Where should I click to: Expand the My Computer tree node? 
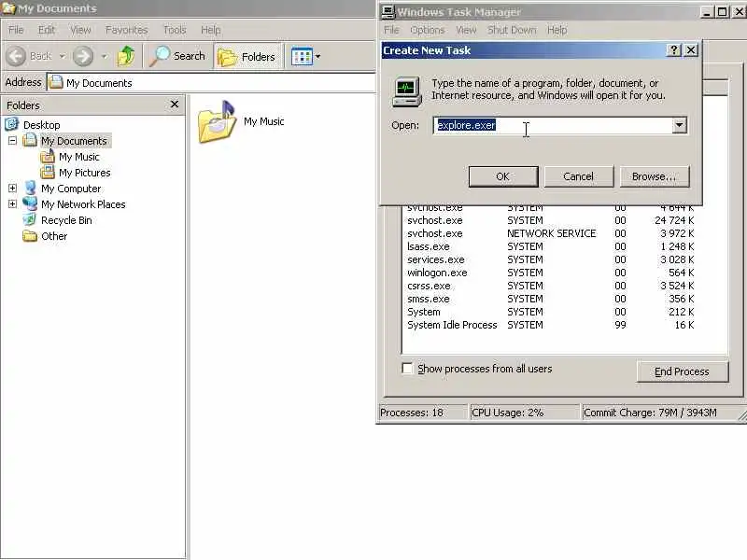tap(12, 189)
